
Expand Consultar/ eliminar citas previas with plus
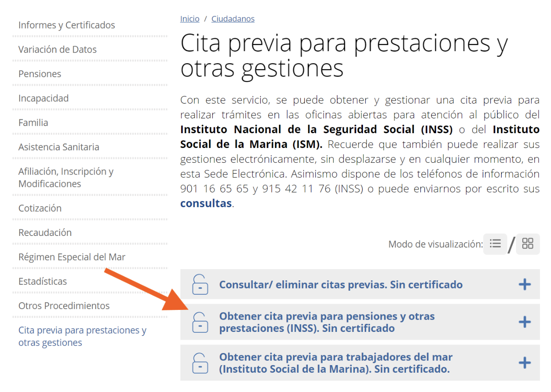pos(525,284)
